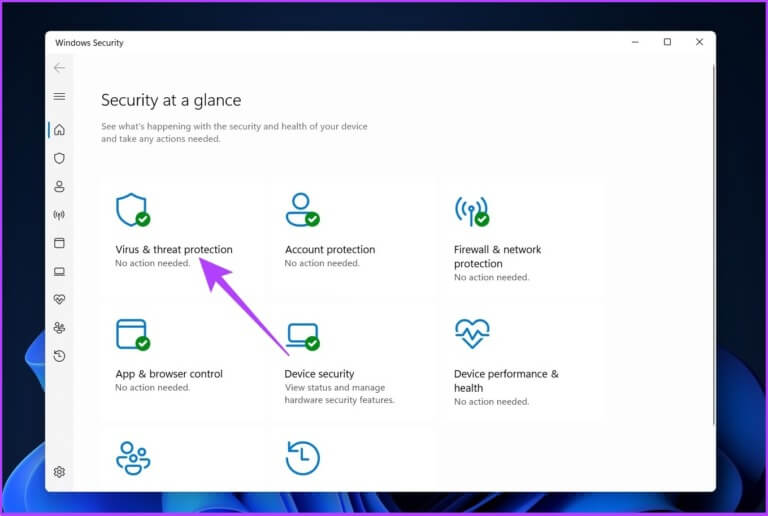Click the vertical scrollbar of Windows Security
This screenshot has width=768, height=516.
click(714, 244)
